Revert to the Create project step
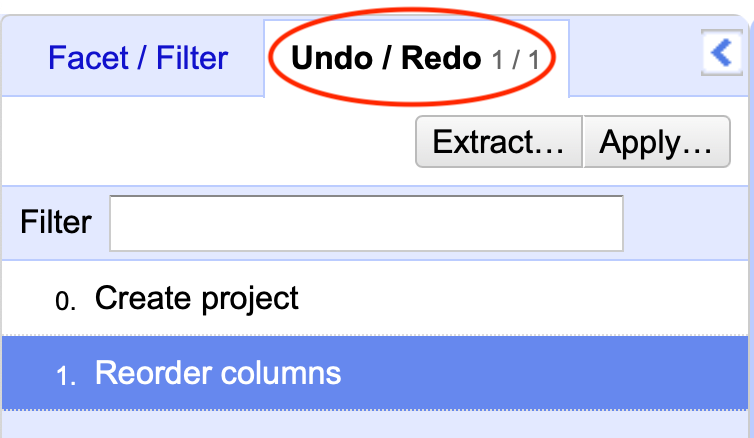Viewport: 754px width, 438px height. [196, 298]
